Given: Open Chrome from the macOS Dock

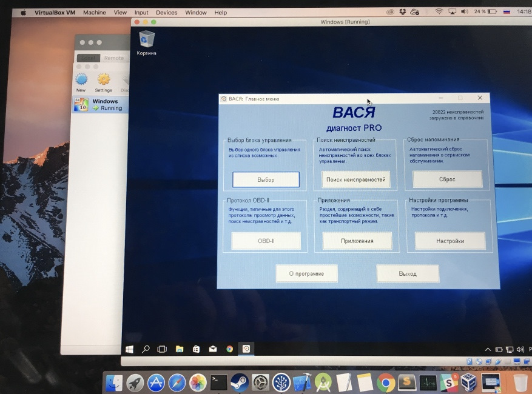Looking at the screenshot, I should point(386,383).
